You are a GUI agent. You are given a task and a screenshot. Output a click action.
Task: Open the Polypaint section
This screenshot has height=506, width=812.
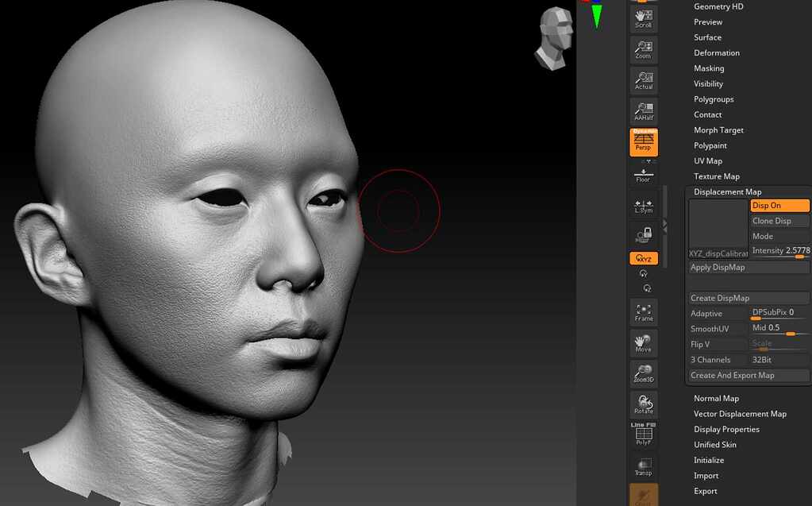click(710, 145)
